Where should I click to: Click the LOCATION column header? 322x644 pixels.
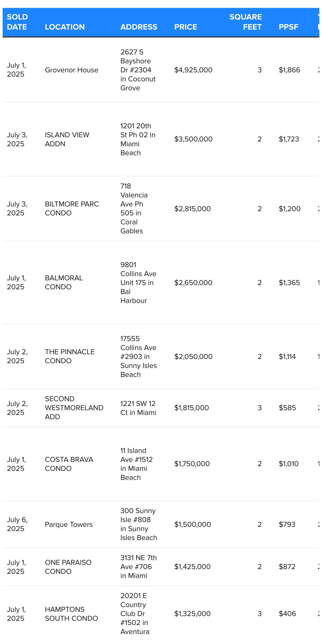tap(65, 27)
